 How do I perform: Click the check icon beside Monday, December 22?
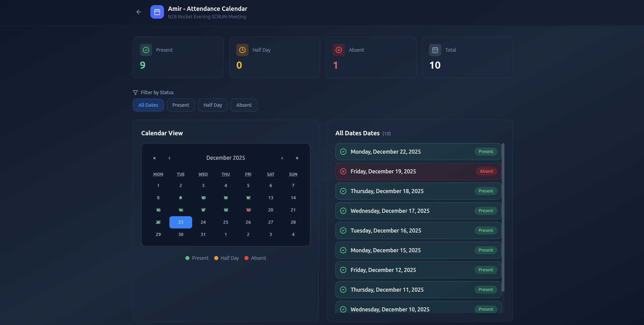pyautogui.click(x=343, y=152)
